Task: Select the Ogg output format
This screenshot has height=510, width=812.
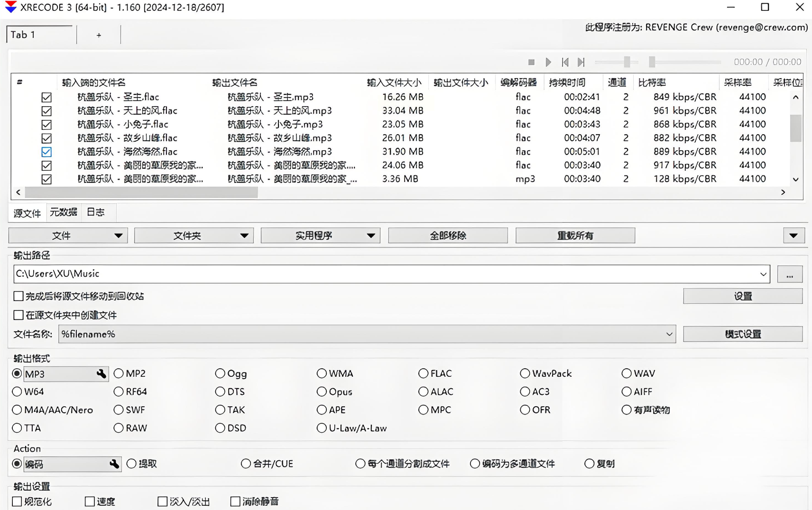Action: [231, 373]
